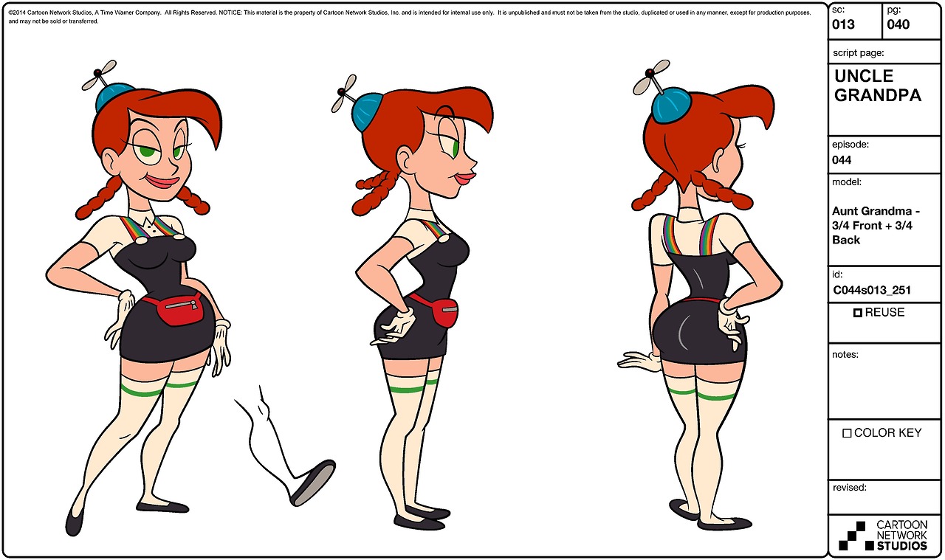The width and height of the screenshot is (945, 560).
Task: Click the Cartoon Network Studios logo
Action: (x=884, y=536)
